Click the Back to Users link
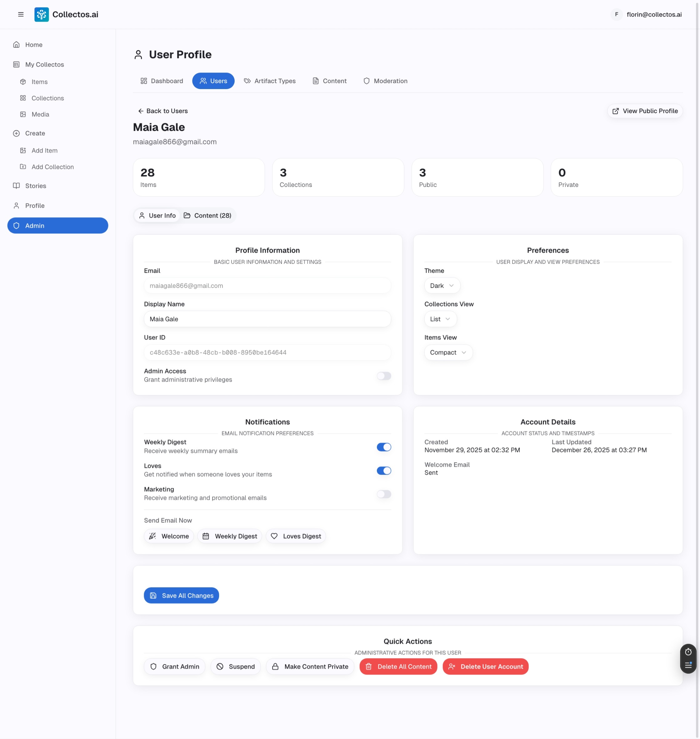Screen dimensions: 700x739 coord(163,111)
